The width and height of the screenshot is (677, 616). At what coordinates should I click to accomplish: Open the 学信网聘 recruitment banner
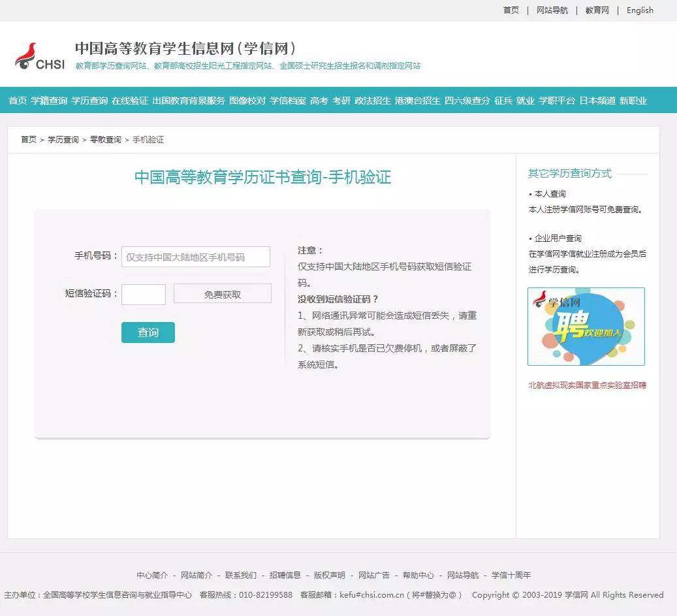tap(586, 326)
